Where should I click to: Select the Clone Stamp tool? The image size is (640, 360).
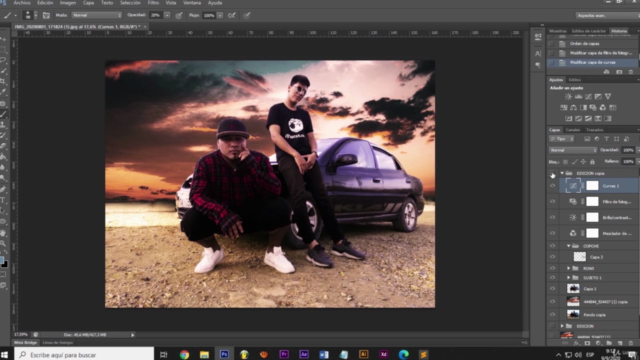coord(4,124)
